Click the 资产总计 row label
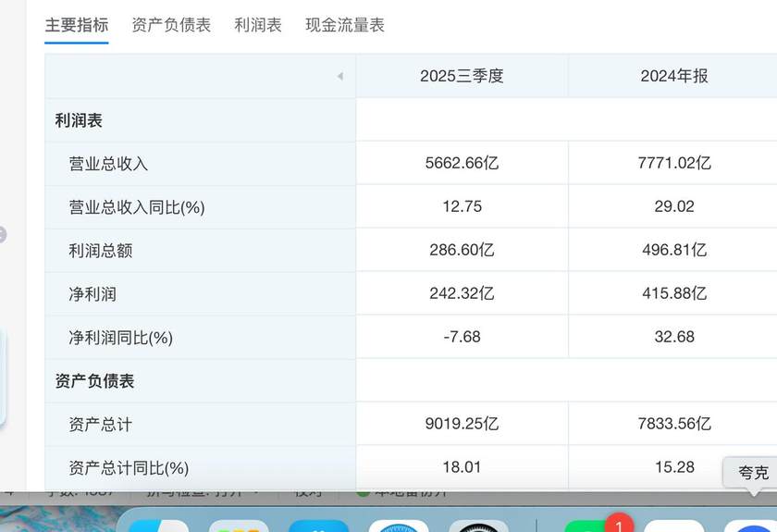 tap(100, 425)
